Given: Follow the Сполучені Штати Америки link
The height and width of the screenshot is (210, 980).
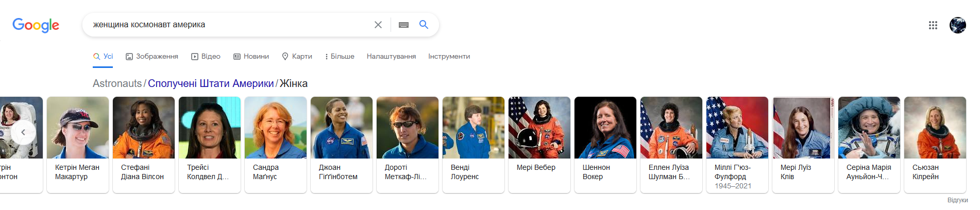Looking at the screenshot, I should pos(211,83).
